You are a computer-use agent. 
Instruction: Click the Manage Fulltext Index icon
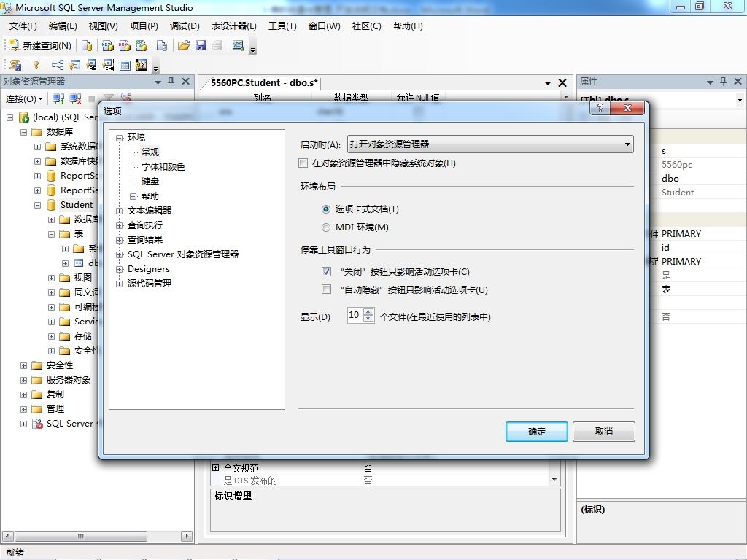click(x=91, y=65)
